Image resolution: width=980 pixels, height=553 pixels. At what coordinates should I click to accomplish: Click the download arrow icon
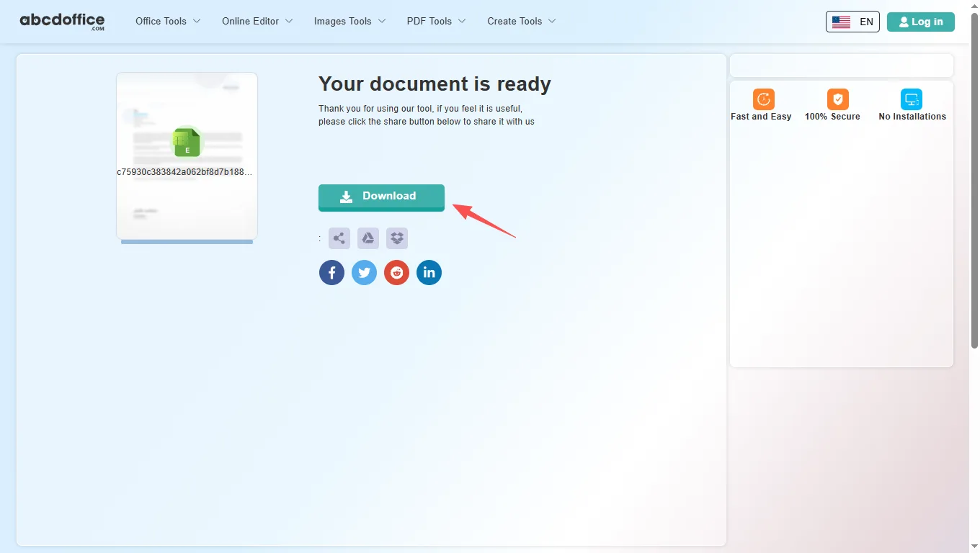[347, 197]
